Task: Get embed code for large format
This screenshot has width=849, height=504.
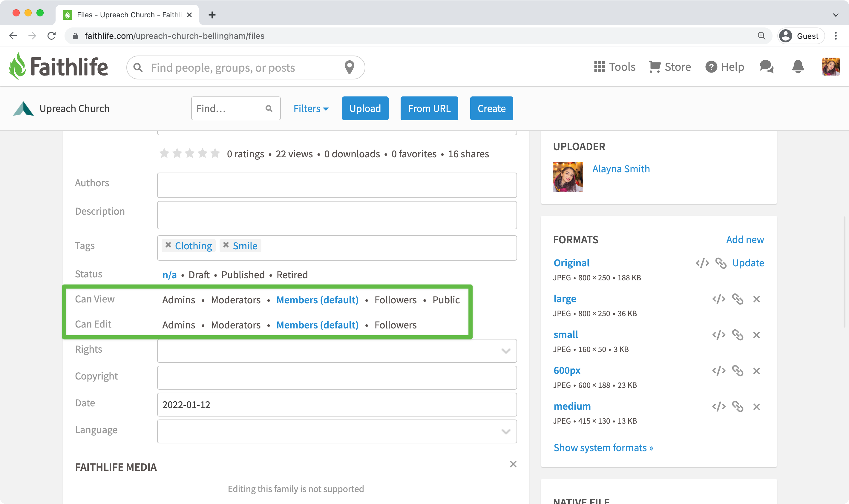Action: click(x=718, y=299)
